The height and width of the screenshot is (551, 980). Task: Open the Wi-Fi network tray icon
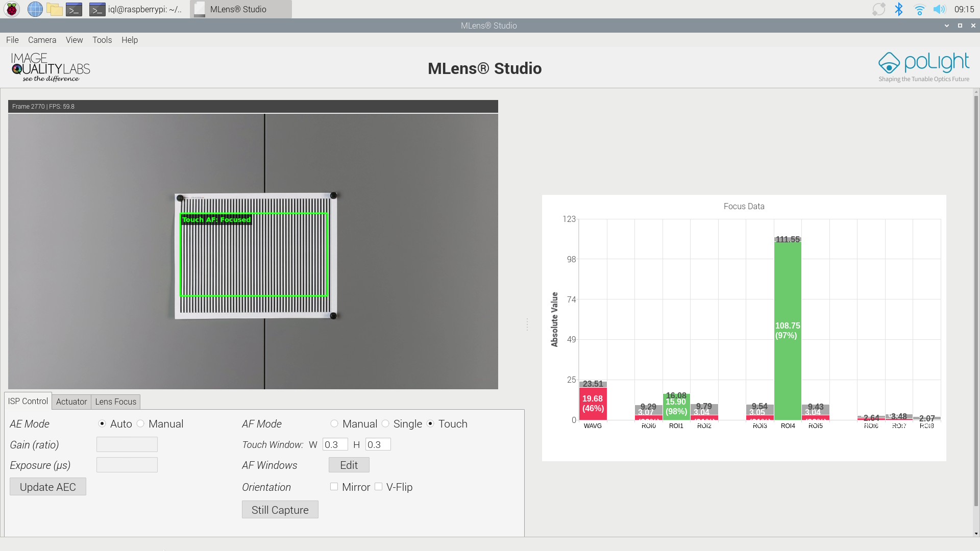tap(919, 9)
